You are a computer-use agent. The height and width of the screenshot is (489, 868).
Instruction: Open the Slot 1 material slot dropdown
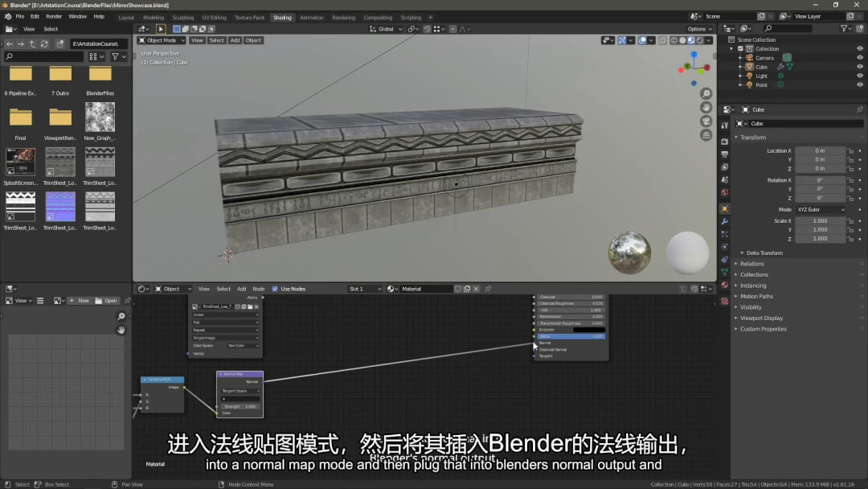(x=365, y=289)
